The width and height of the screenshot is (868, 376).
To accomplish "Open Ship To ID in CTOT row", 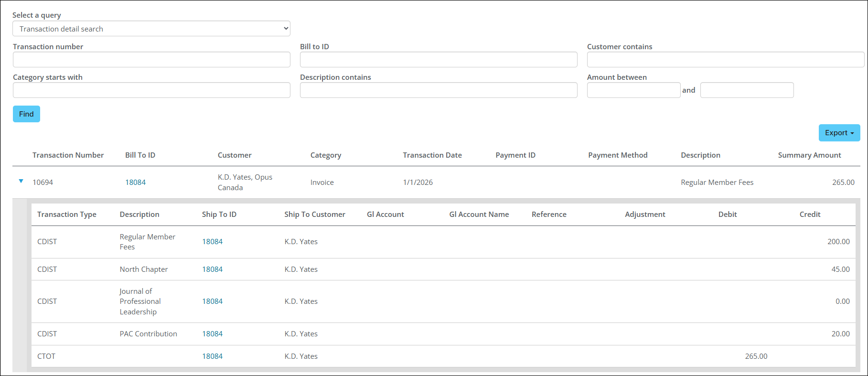I will (212, 356).
